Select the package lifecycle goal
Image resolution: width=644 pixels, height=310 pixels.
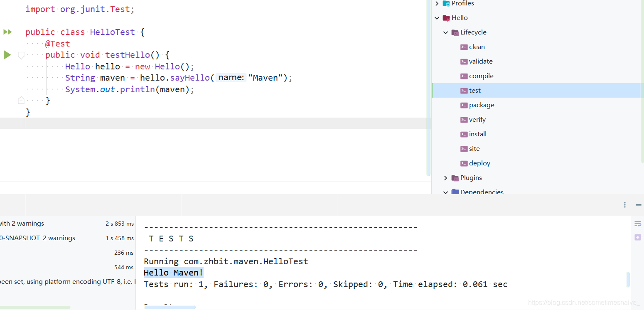tap(538, 105)
